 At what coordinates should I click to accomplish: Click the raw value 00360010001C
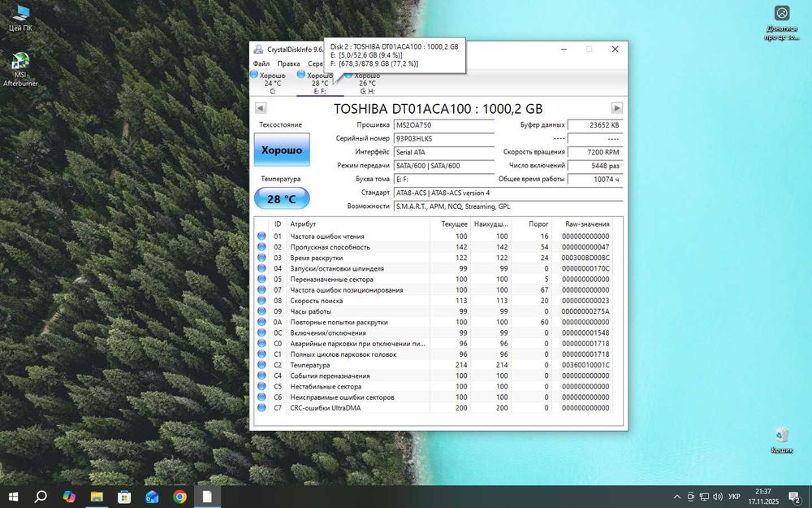point(585,365)
